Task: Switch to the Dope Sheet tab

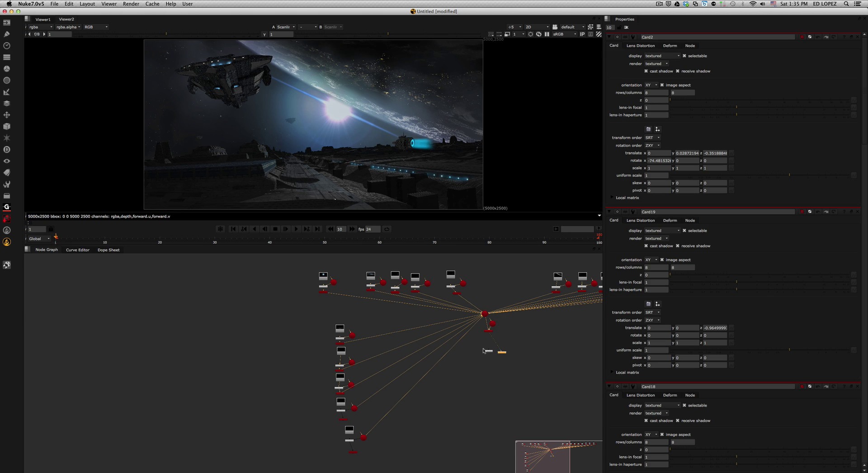Action: click(x=108, y=250)
